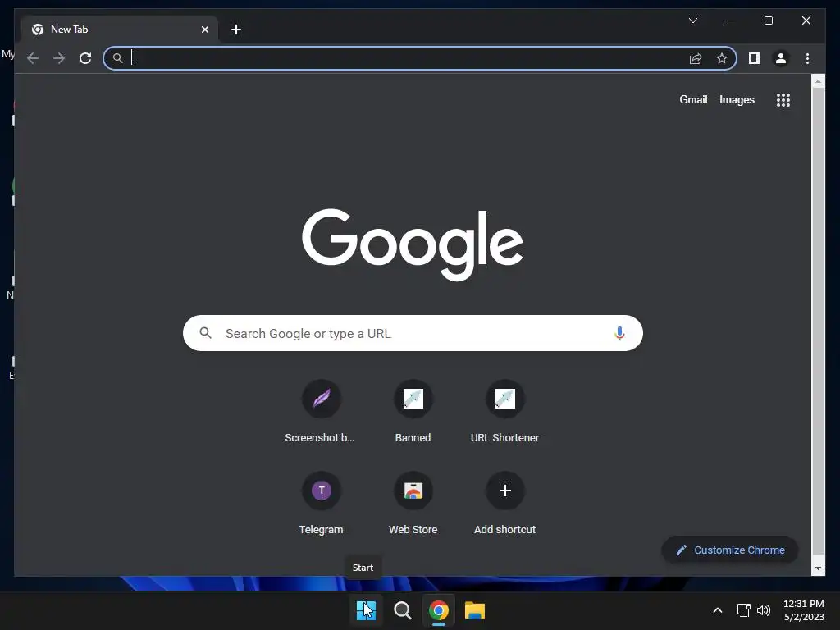Click the share page icon in address bar
The width and height of the screenshot is (840, 630).
(696, 58)
